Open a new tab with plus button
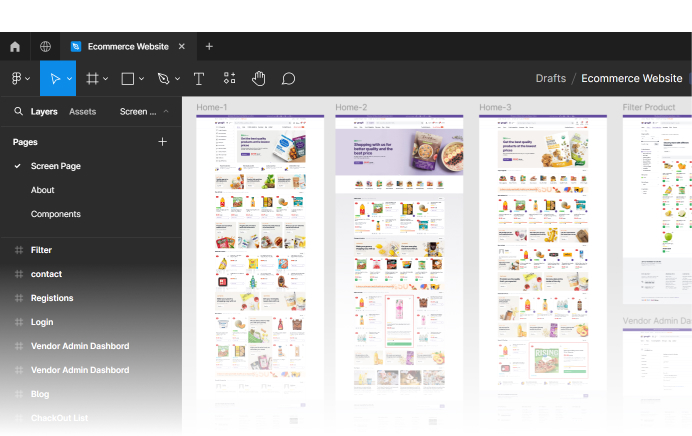The height and width of the screenshot is (436, 692). [x=209, y=46]
